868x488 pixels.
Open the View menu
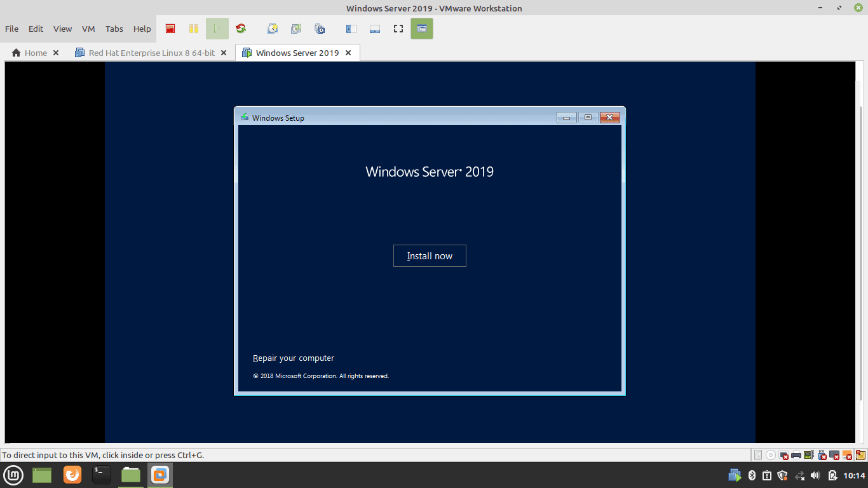tap(62, 29)
